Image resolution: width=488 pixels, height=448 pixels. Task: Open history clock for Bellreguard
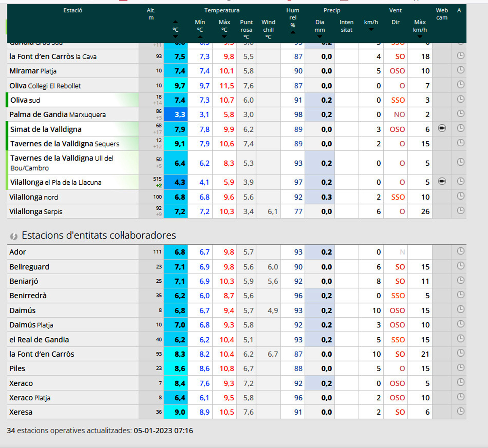(x=461, y=266)
